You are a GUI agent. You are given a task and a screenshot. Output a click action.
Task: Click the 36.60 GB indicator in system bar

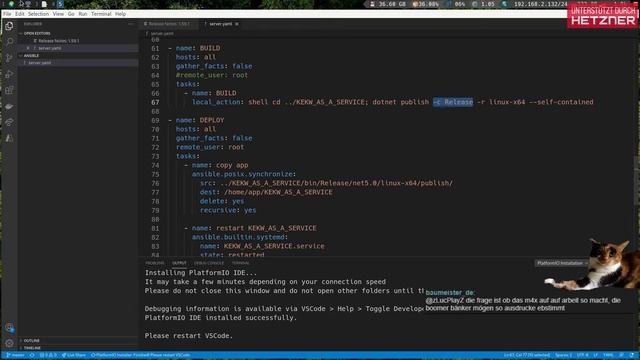[x=388, y=4]
